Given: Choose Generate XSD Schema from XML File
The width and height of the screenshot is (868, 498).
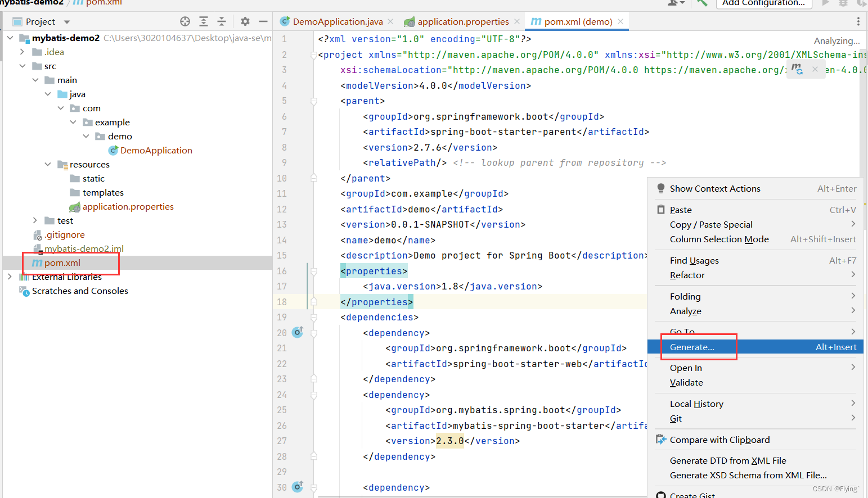Looking at the screenshot, I should 755,475.
